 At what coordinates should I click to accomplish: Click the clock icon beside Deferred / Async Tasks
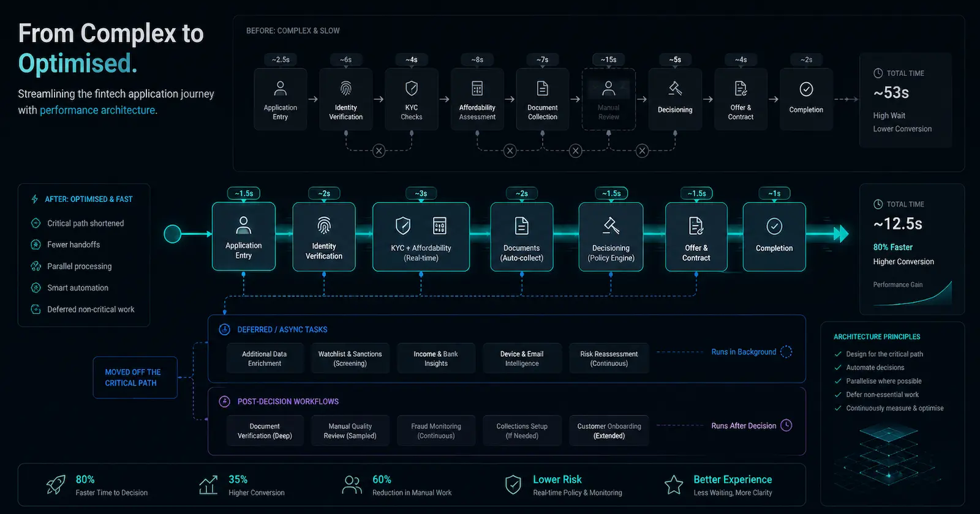pos(225,329)
